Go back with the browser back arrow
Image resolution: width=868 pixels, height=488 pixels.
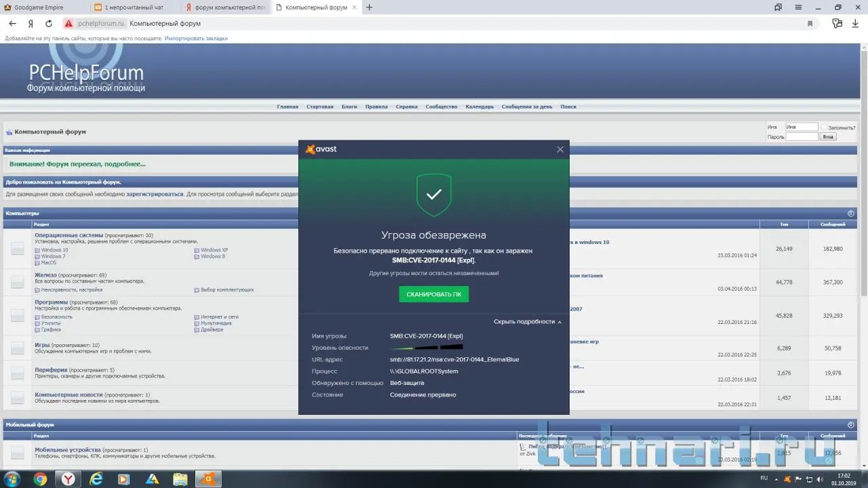point(12,23)
